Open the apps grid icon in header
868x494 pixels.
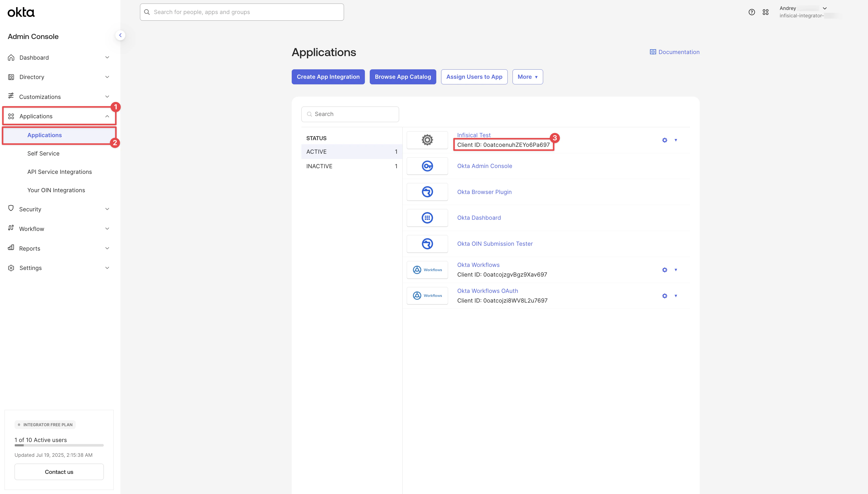(765, 12)
